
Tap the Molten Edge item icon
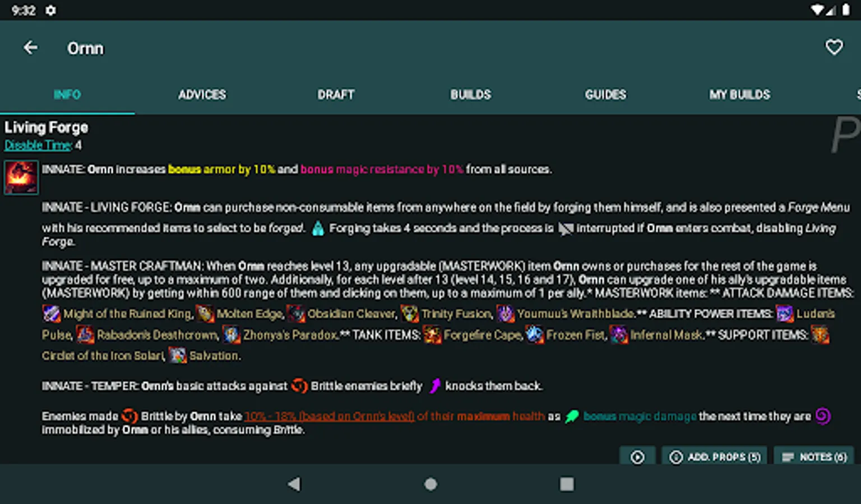point(205,314)
